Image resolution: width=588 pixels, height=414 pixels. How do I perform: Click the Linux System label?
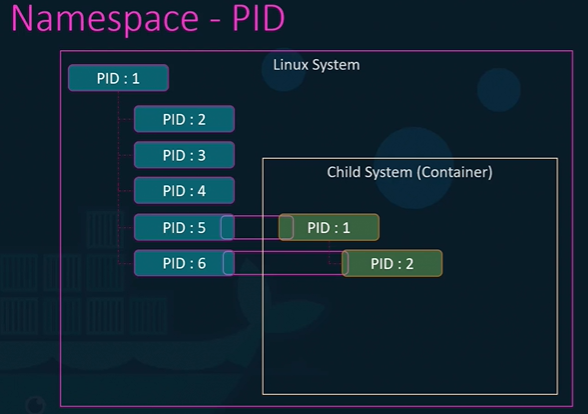316,65
